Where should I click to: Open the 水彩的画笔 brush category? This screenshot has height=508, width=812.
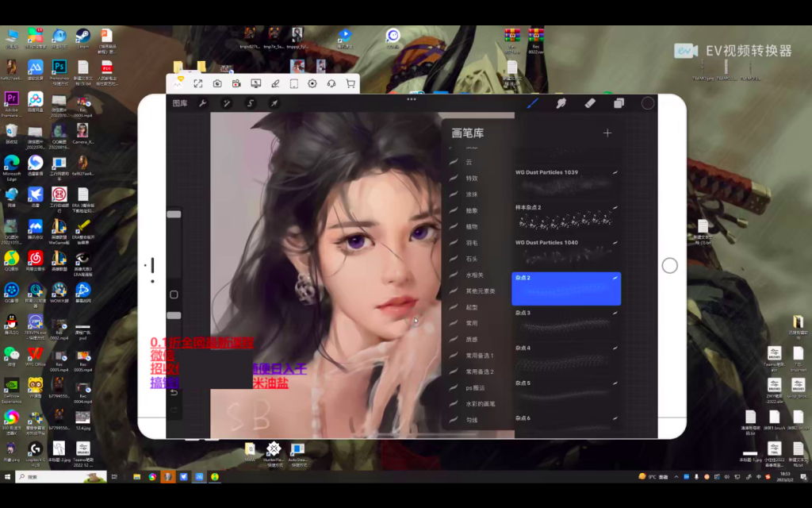481,404
